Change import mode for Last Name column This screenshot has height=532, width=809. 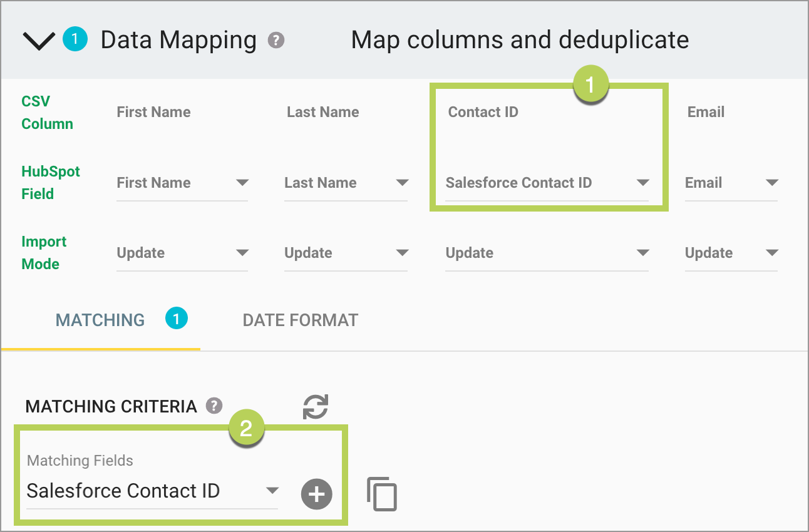click(x=346, y=253)
